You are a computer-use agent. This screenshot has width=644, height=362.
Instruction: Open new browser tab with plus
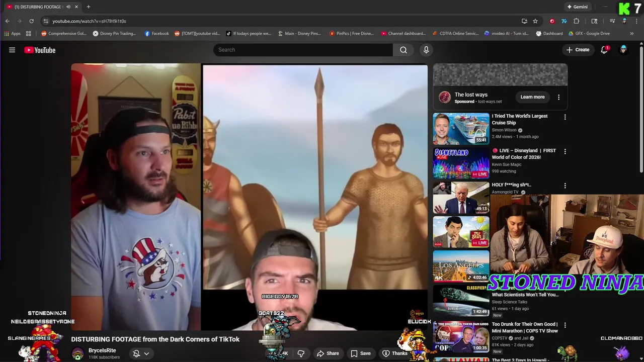tap(89, 7)
